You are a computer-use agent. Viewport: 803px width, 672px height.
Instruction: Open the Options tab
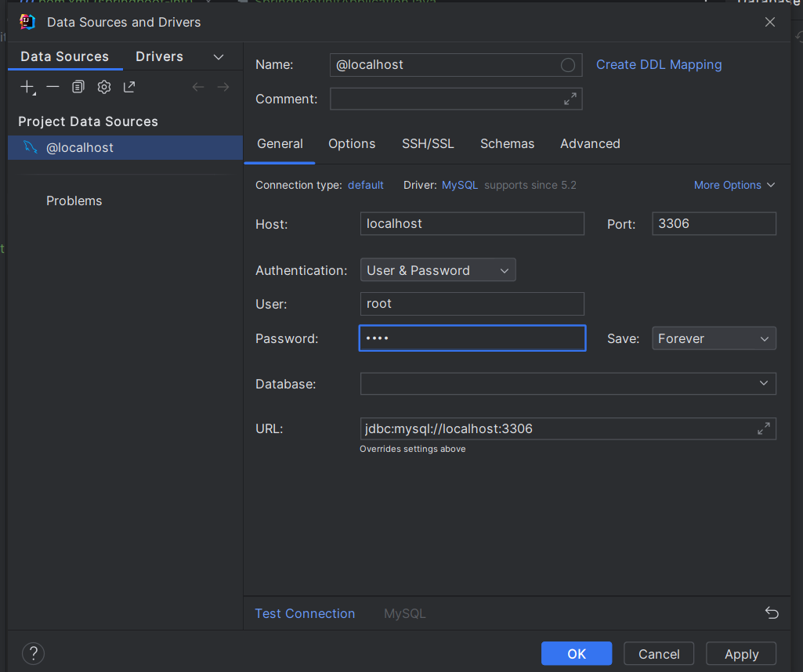(x=352, y=144)
